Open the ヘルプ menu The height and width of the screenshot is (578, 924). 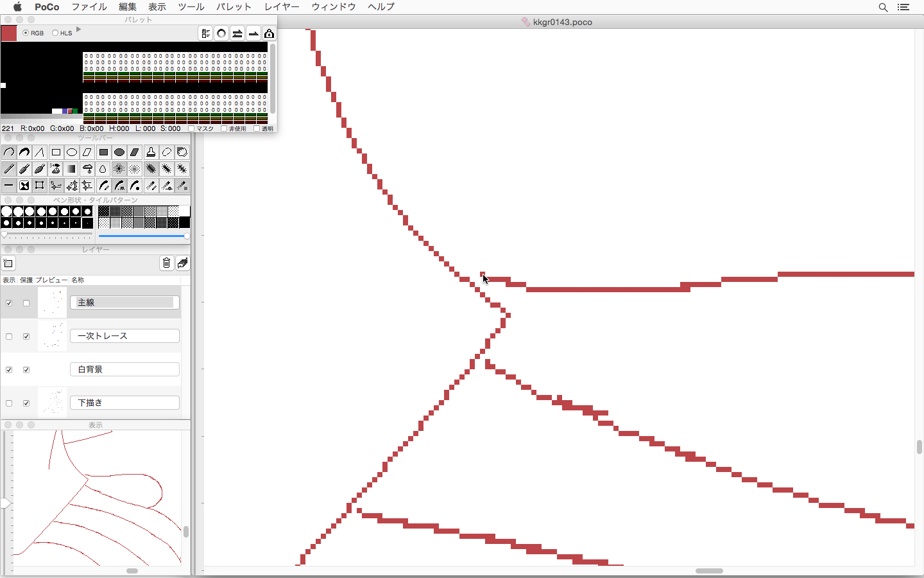pyautogui.click(x=381, y=7)
